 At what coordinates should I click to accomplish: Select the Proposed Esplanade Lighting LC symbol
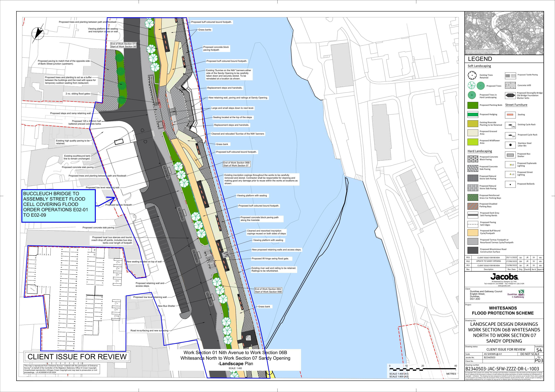[x=510, y=165]
